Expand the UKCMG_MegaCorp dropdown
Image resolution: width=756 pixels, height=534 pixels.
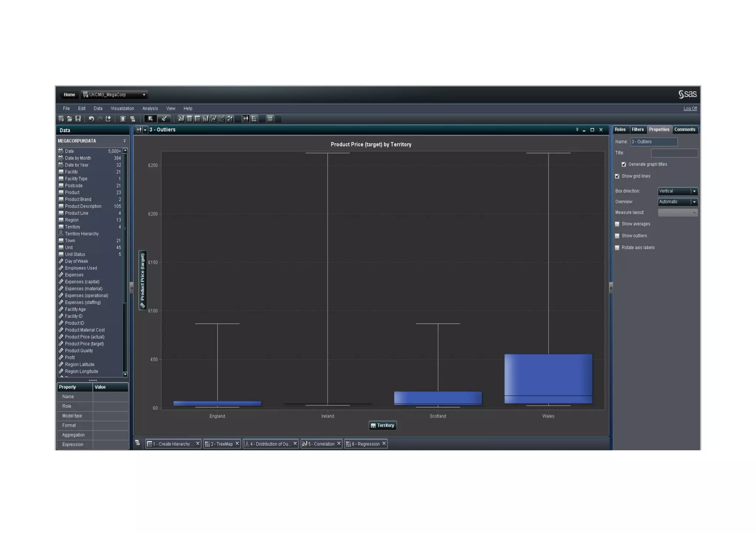[x=144, y=95]
